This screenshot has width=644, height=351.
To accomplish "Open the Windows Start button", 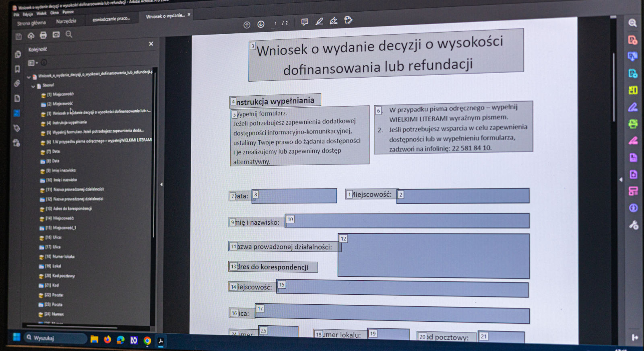I will [x=17, y=337].
